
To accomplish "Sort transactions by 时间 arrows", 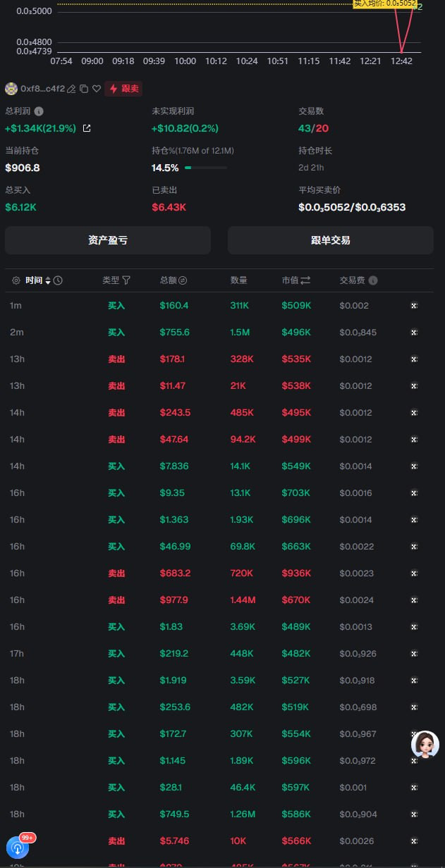I will click(x=48, y=280).
